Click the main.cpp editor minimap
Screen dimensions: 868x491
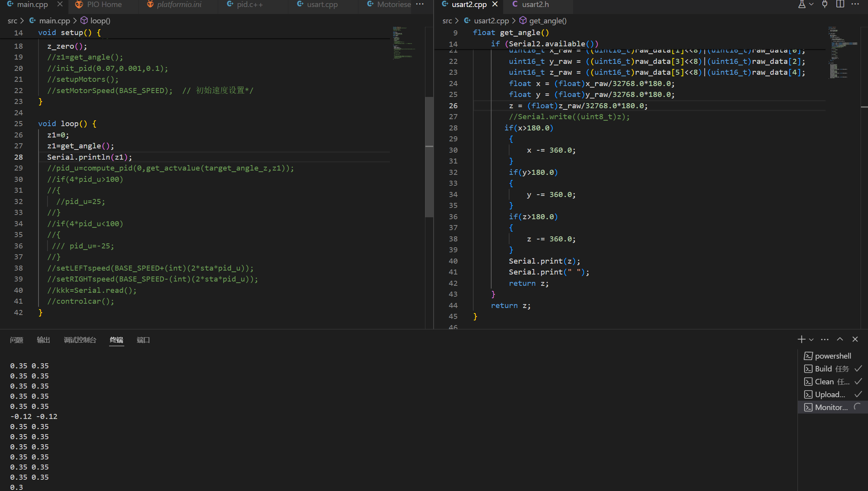pos(404,43)
